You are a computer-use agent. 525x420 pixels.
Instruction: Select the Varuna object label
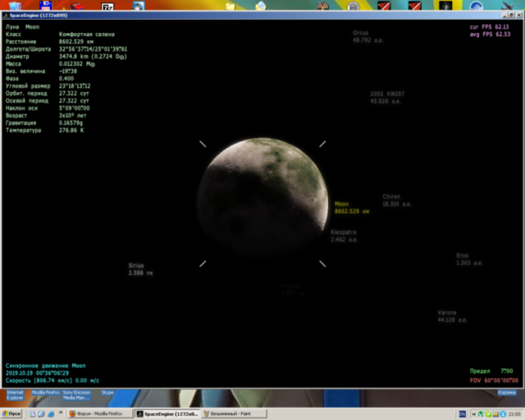coord(452,316)
